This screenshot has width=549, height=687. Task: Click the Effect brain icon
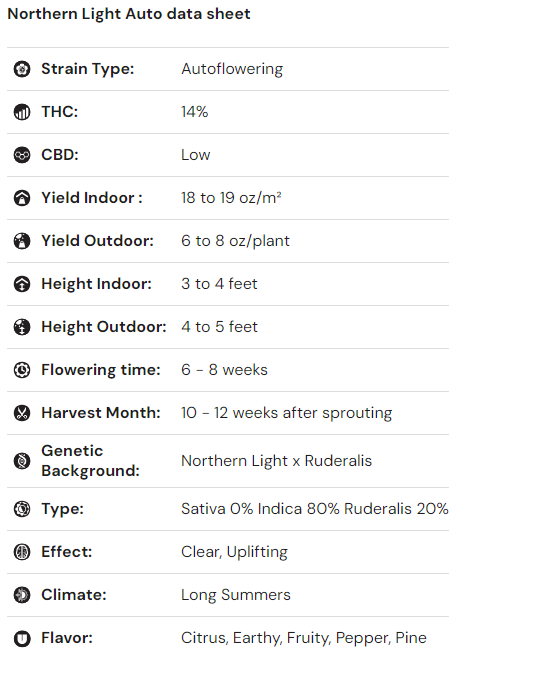(22, 552)
